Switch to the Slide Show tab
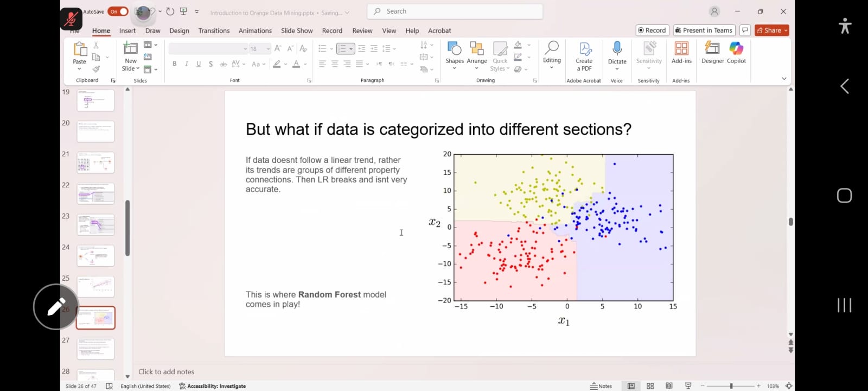 (x=297, y=31)
